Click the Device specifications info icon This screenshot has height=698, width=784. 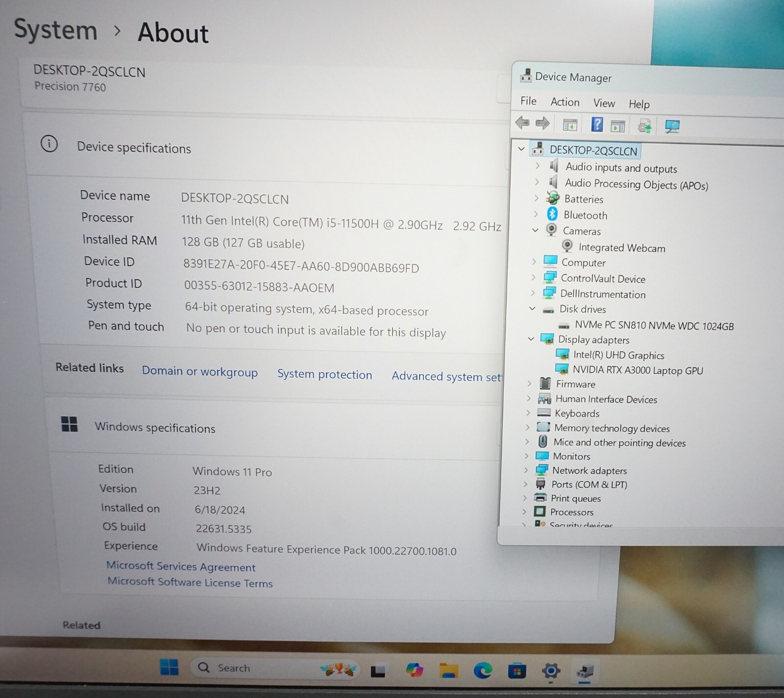point(49,144)
